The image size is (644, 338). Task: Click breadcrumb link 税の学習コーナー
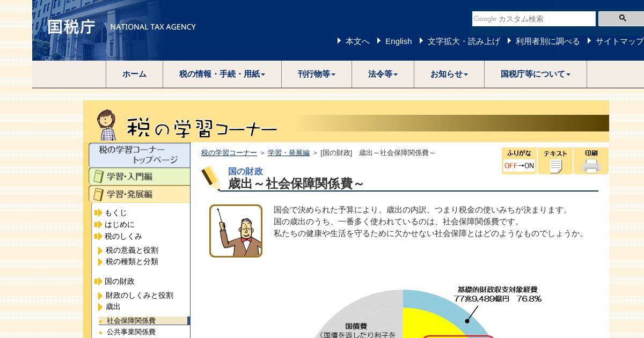[x=229, y=153]
